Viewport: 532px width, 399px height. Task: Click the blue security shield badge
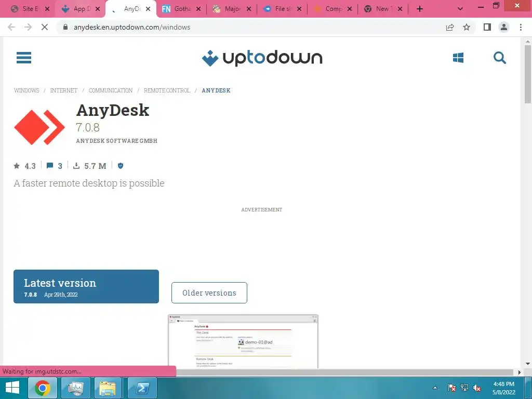pos(121,166)
